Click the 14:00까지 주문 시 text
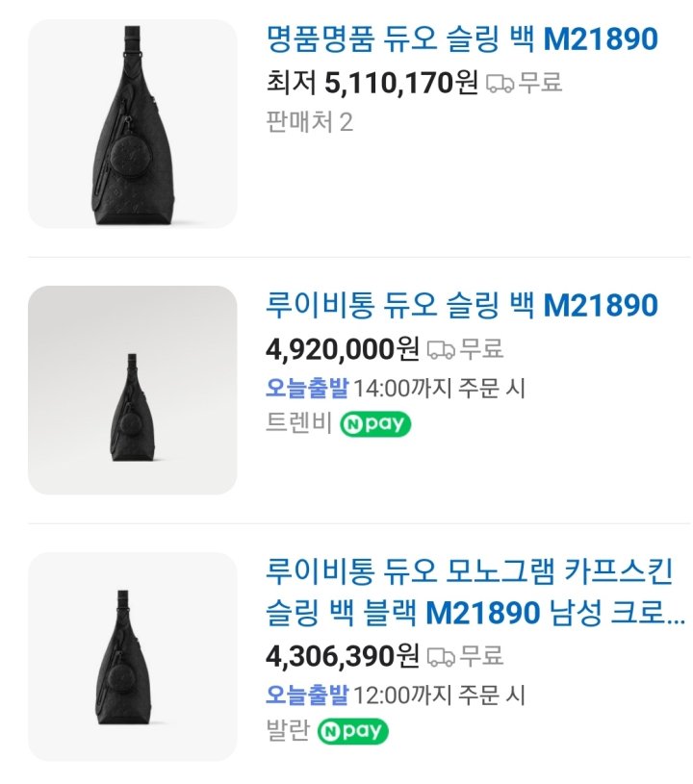 tap(440, 388)
